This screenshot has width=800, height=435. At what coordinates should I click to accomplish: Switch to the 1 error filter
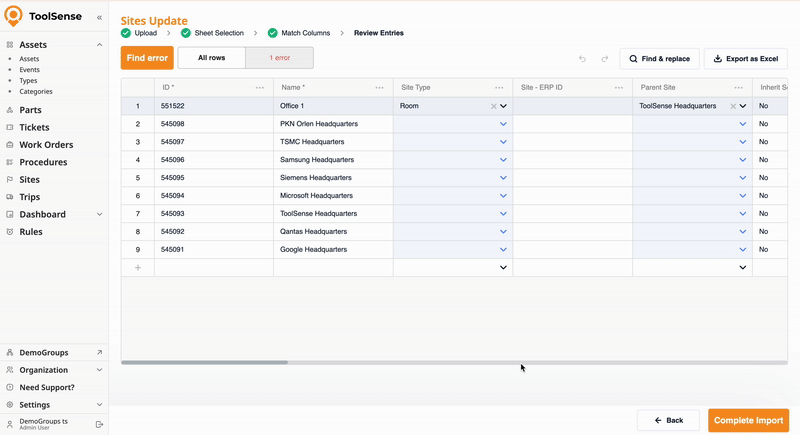tap(279, 58)
